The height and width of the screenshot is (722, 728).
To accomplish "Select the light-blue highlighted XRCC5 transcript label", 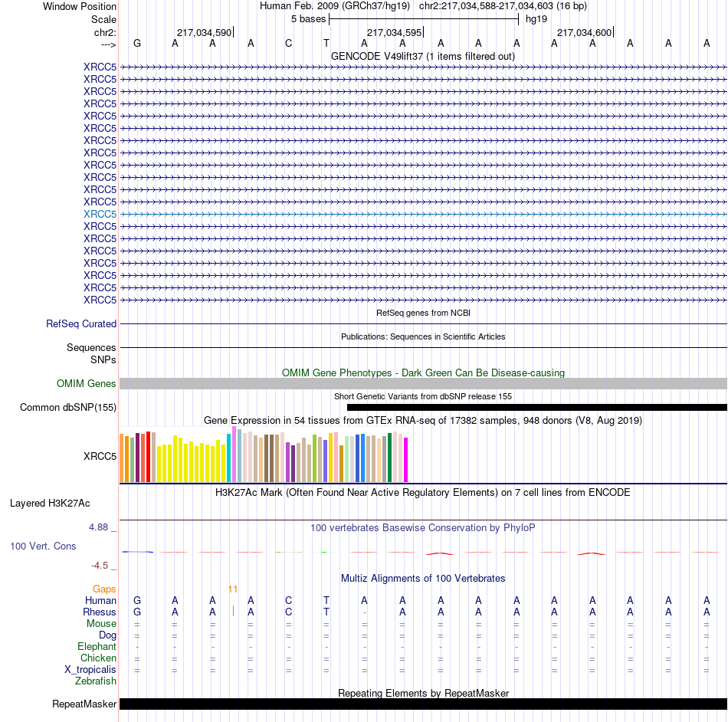I will (100, 214).
